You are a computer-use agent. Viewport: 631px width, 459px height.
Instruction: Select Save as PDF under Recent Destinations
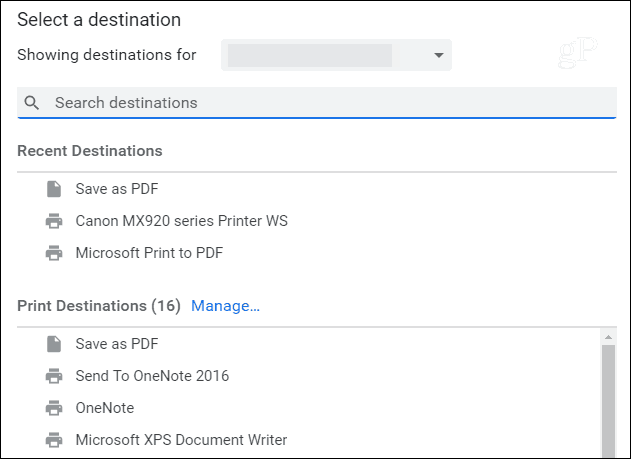(x=117, y=189)
